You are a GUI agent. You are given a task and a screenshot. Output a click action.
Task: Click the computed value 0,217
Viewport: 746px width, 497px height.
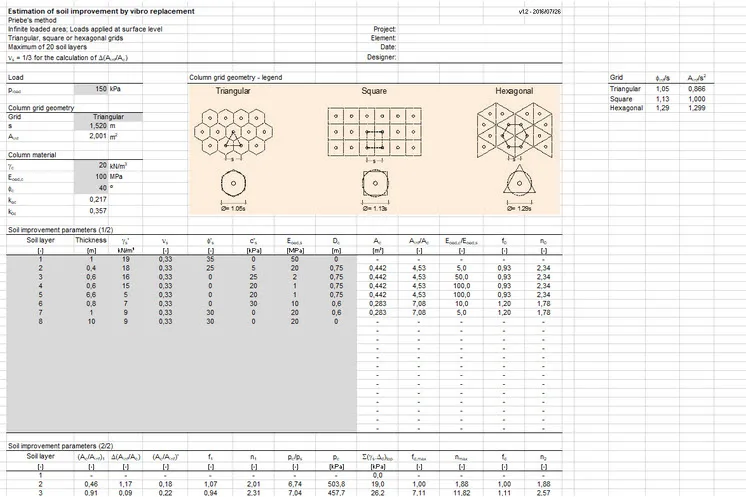click(x=98, y=199)
